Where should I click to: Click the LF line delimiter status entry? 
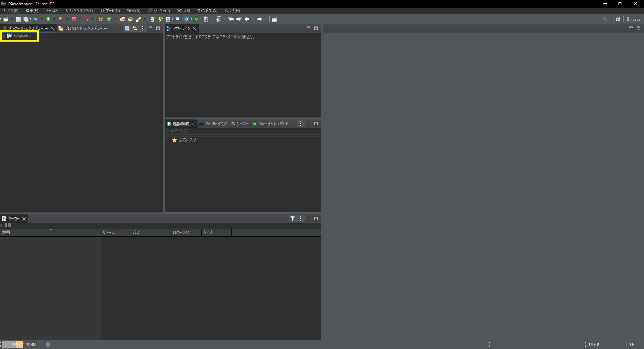click(x=632, y=345)
